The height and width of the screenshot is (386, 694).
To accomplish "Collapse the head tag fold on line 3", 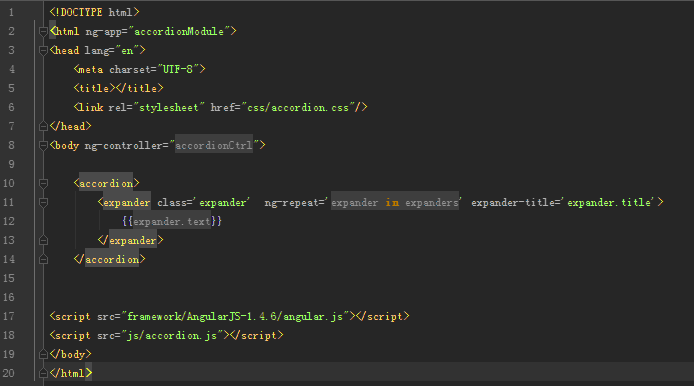I will click(x=43, y=50).
